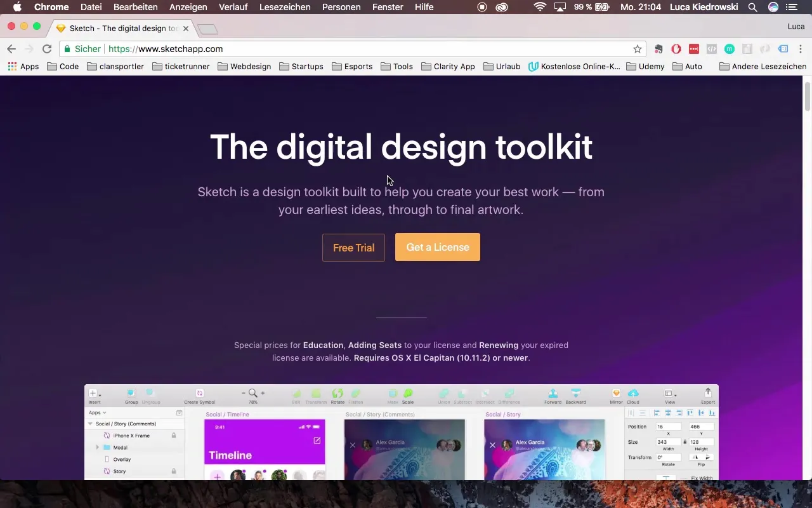The image size is (812, 508).
Task: Click the Mirror icon in Sketch preview
Action: pos(616,396)
